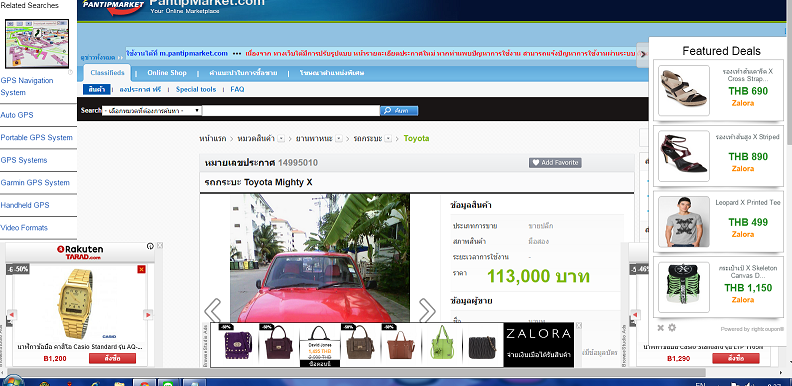Show previous car photo with left chevron

(x=213, y=310)
